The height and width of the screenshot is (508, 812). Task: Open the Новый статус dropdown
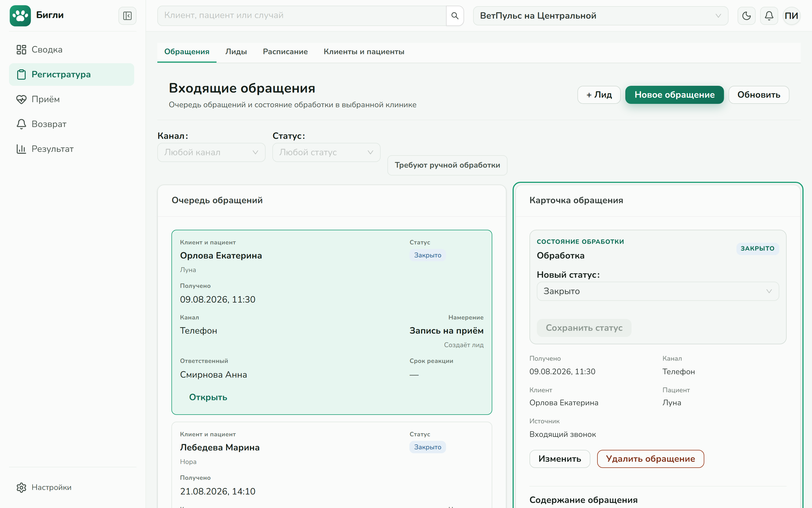click(658, 291)
